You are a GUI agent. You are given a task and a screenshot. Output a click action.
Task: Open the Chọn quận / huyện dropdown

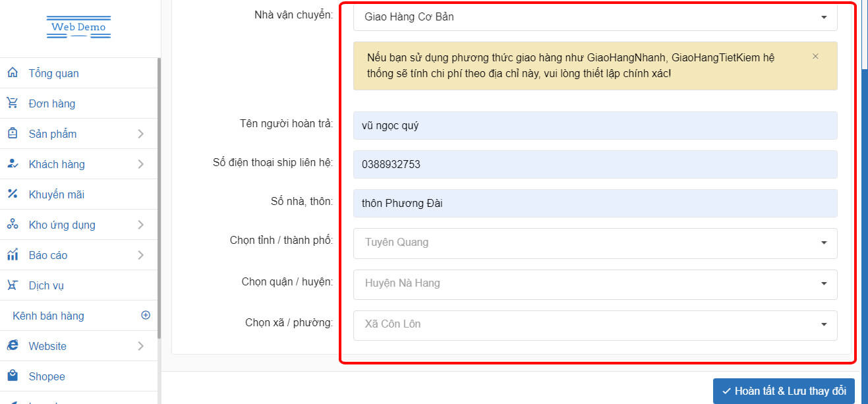(595, 283)
